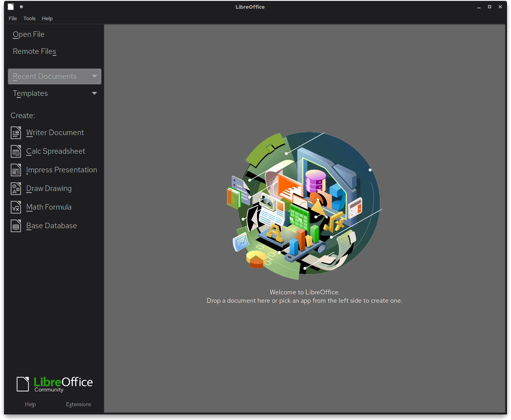Click the document icon in title bar
Screen dimensions: 511x420
click(x=11, y=7)
